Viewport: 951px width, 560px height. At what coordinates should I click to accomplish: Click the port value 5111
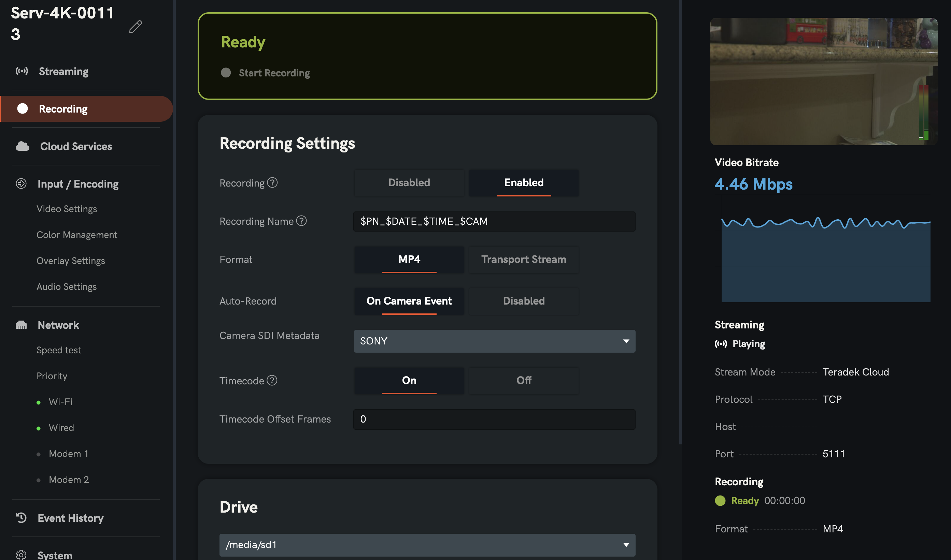834,454
